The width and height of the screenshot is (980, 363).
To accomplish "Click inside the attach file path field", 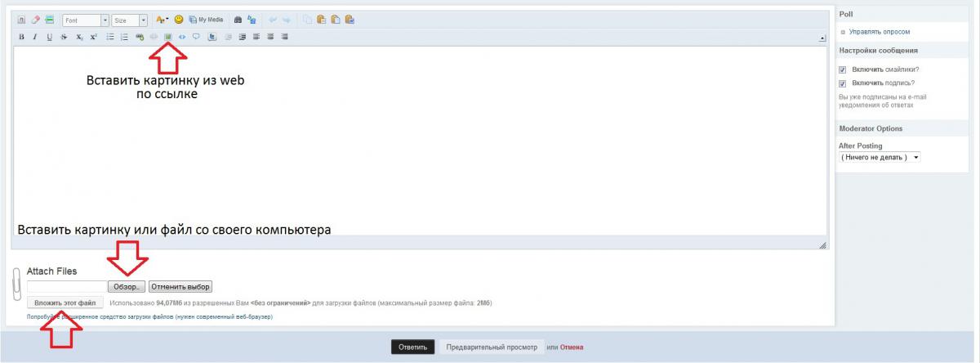I will 67,287.
